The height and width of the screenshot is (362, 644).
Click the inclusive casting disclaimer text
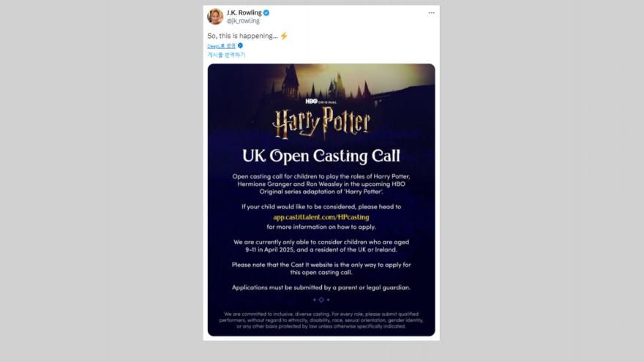click(x=321, y=320)
